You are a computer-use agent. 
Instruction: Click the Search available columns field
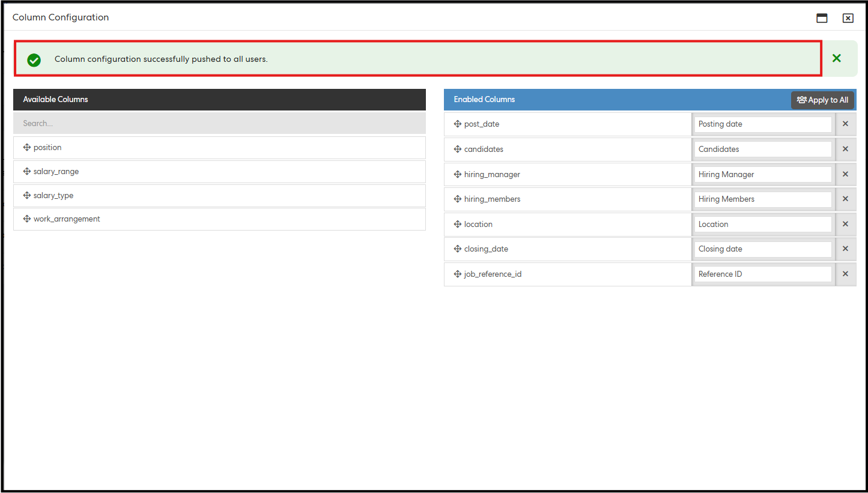pyautogui.click(x=219, y=124)
